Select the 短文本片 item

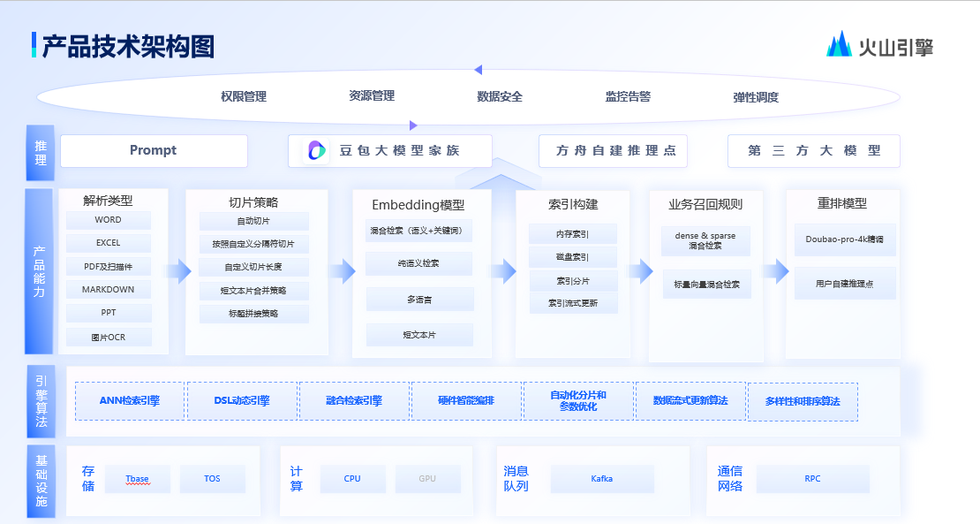click(419, 335)
